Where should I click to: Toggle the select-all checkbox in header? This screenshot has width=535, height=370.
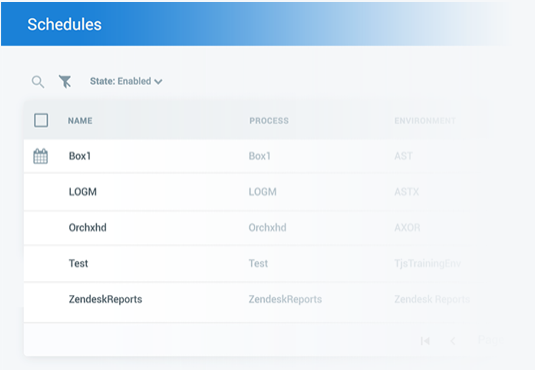tap(41, 120)
